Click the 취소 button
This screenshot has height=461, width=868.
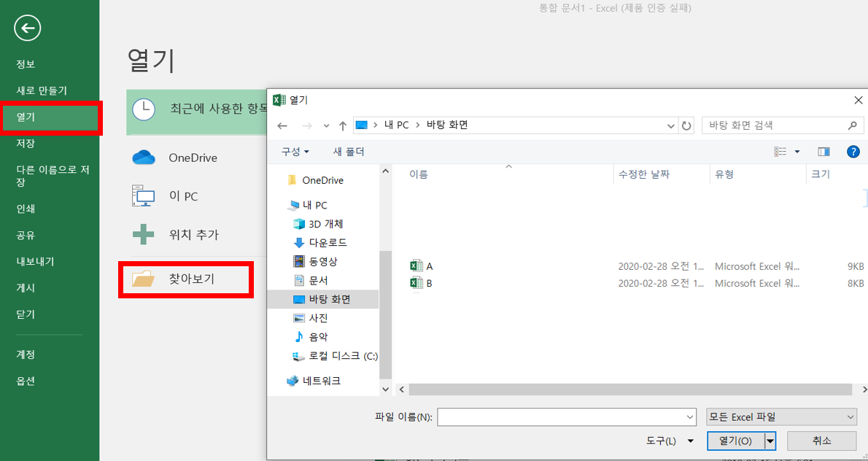821,441
